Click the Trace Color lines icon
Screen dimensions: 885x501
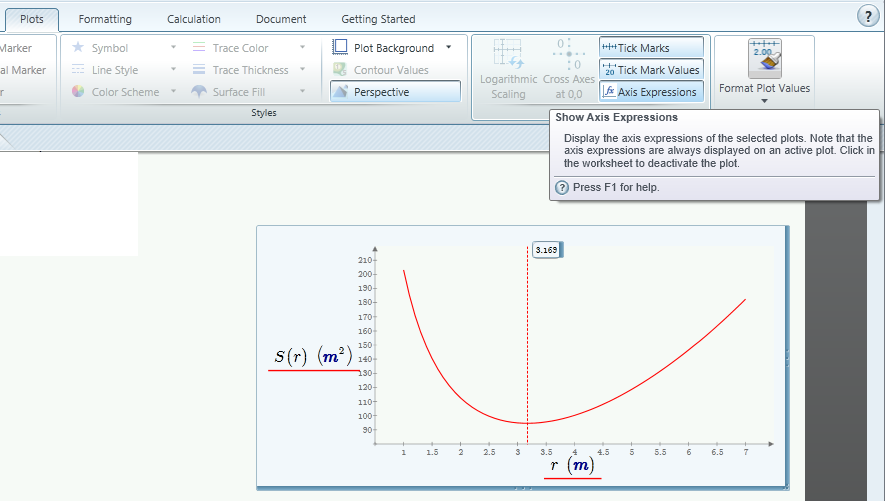pos(199,47)
